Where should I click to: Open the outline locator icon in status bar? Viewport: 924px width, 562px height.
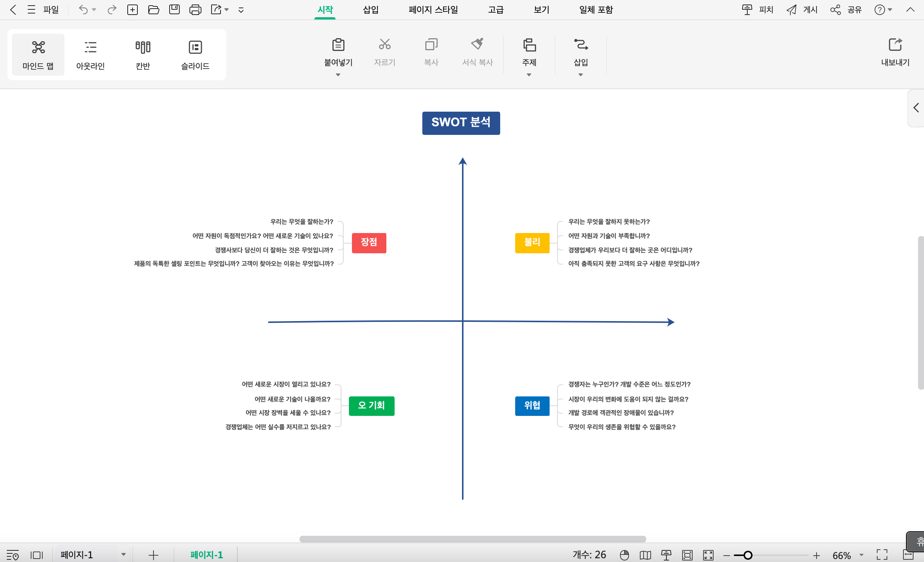click(x=13, y=555)
